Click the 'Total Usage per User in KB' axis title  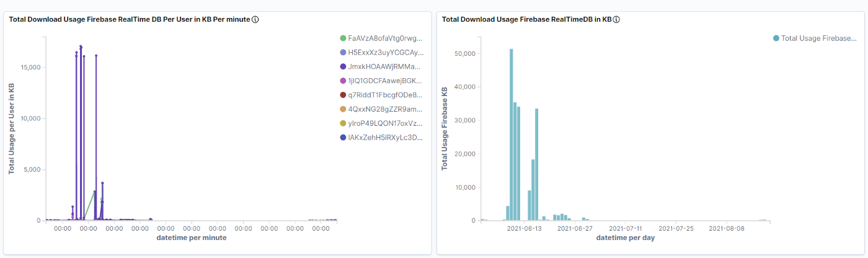[x=12, y=128]
